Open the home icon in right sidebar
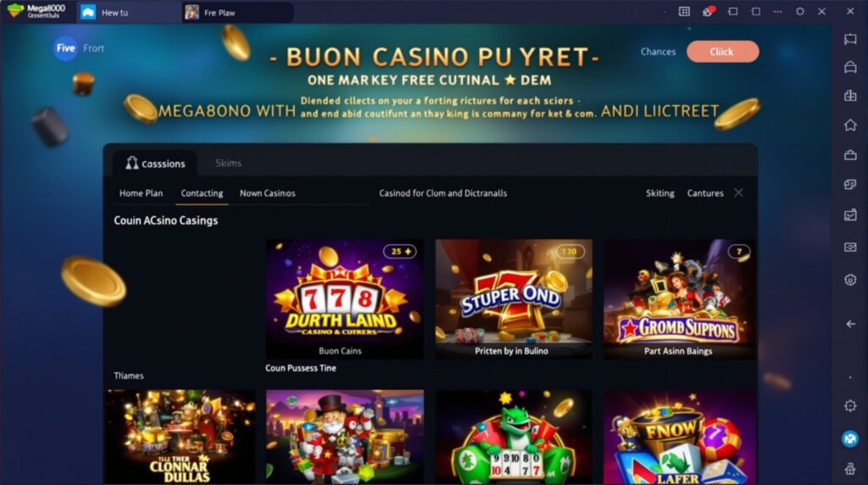This screenshot has width=868, height=485. pyautogui.click(x=850, y=125)
